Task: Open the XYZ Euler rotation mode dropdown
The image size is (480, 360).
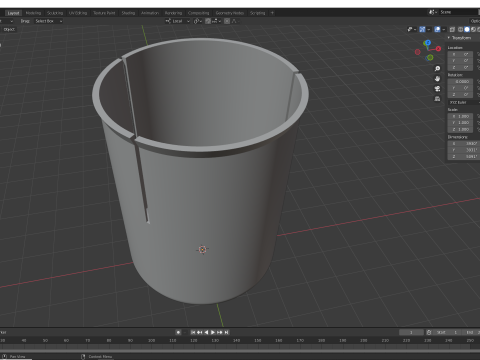Action: click(464, 102)
